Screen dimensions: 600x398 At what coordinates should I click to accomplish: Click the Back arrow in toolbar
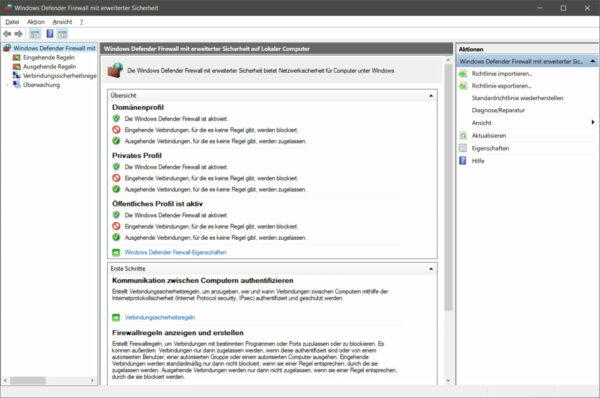(x=7, y=34)
